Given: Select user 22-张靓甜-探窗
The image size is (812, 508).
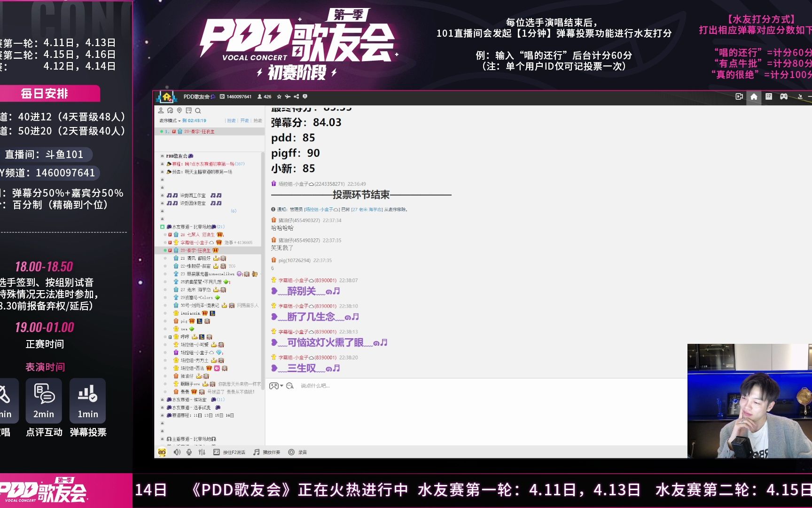Looking at the screenshot, I should point(195,266).
